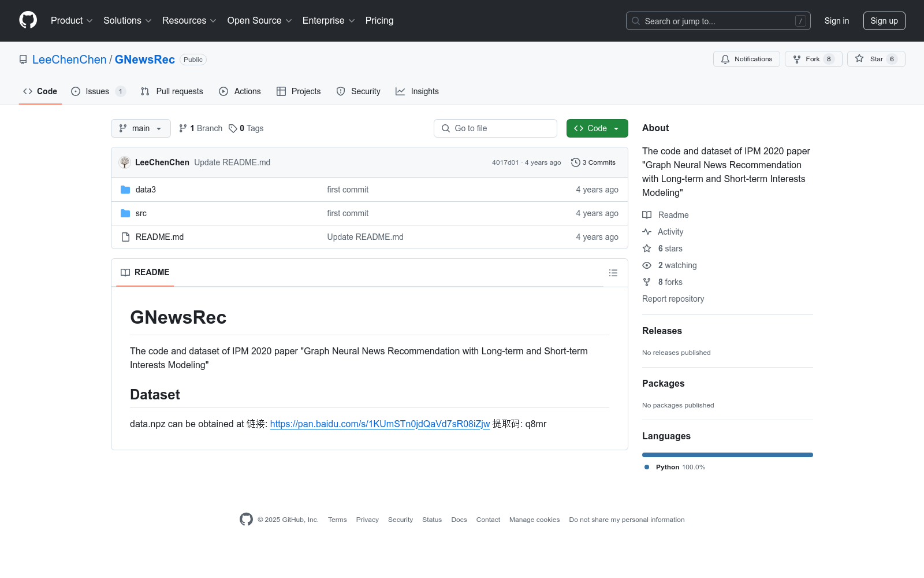Open the Pull requests tab

pos(172,91)
